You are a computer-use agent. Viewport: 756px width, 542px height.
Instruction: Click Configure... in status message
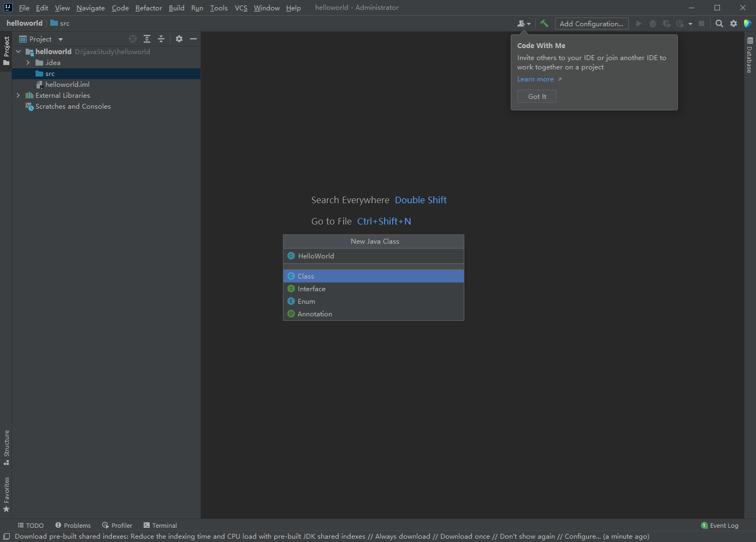[582, 537]
